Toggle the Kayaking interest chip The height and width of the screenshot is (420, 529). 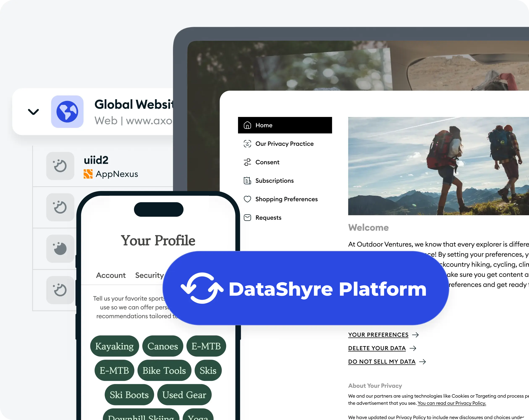[115, 346]
